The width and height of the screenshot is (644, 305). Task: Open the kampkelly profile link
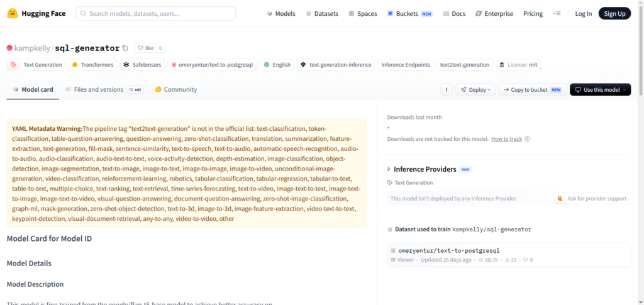click(33, 48)
